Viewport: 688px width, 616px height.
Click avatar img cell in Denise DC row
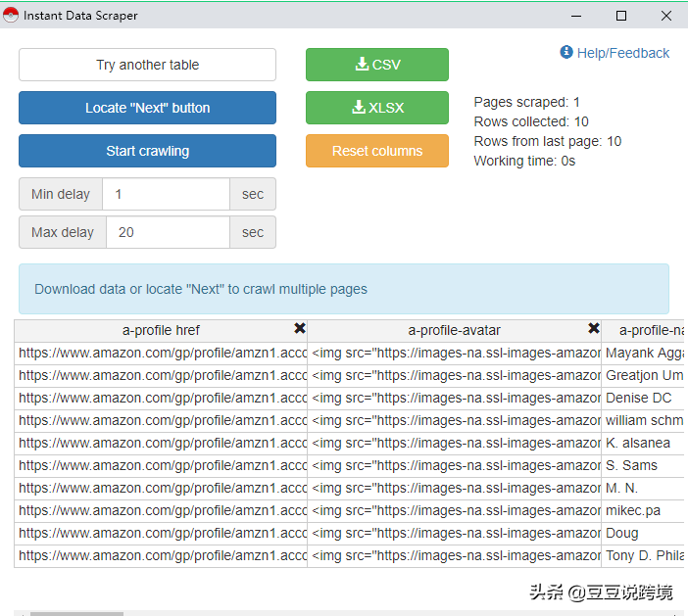coord(454,398)
